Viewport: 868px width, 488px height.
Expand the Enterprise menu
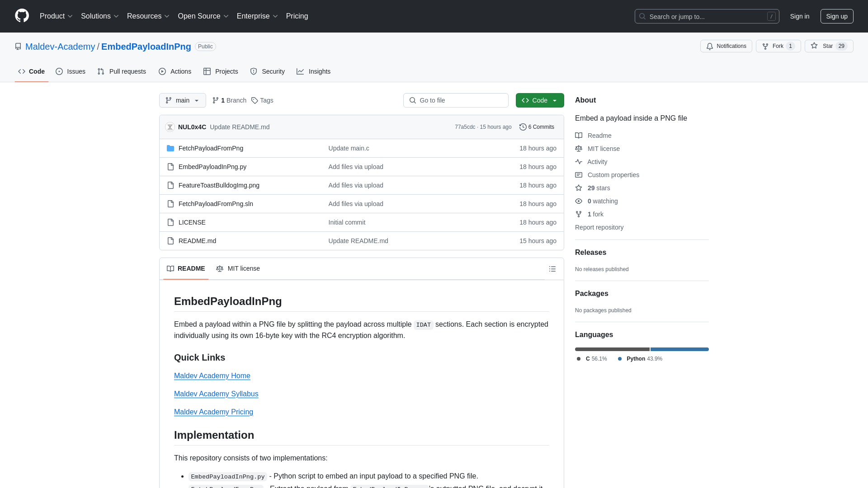tap(257, 16)
